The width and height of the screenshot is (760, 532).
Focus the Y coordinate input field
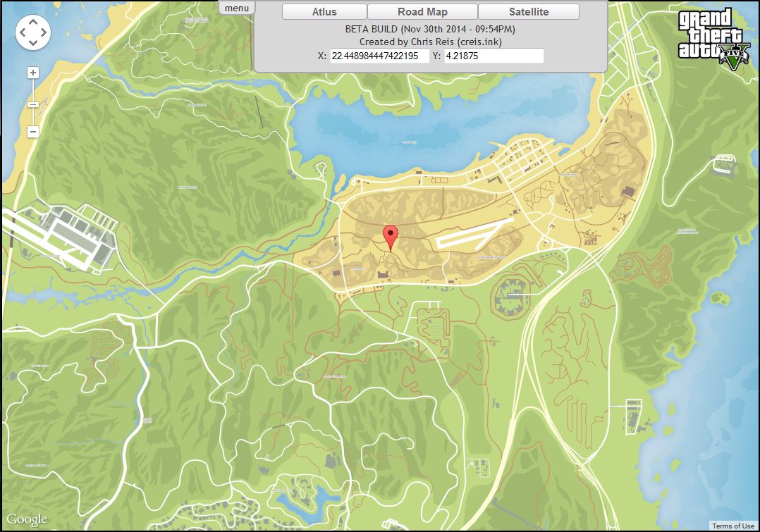[494, 56]
